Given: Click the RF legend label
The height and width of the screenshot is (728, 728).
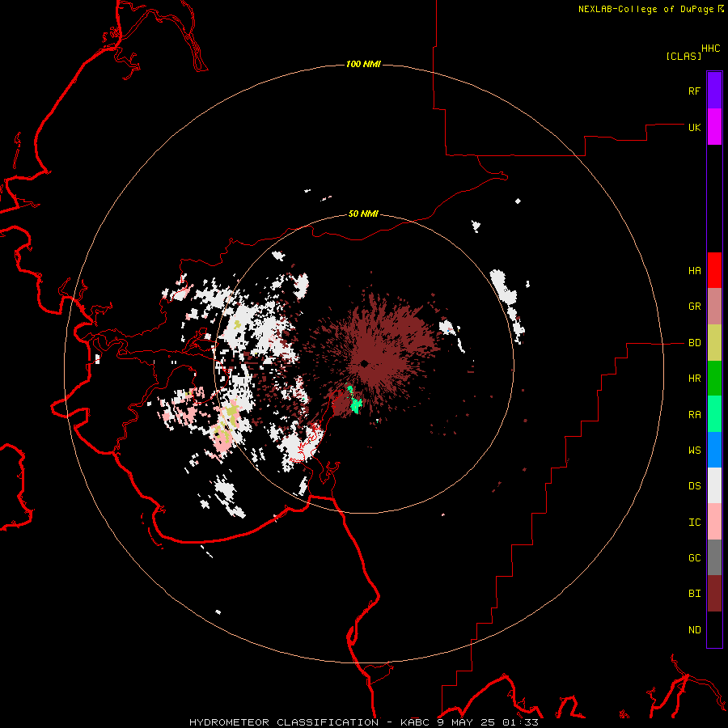Looking at the screenshot, I should pyautogui.click(x=694, y=91).
